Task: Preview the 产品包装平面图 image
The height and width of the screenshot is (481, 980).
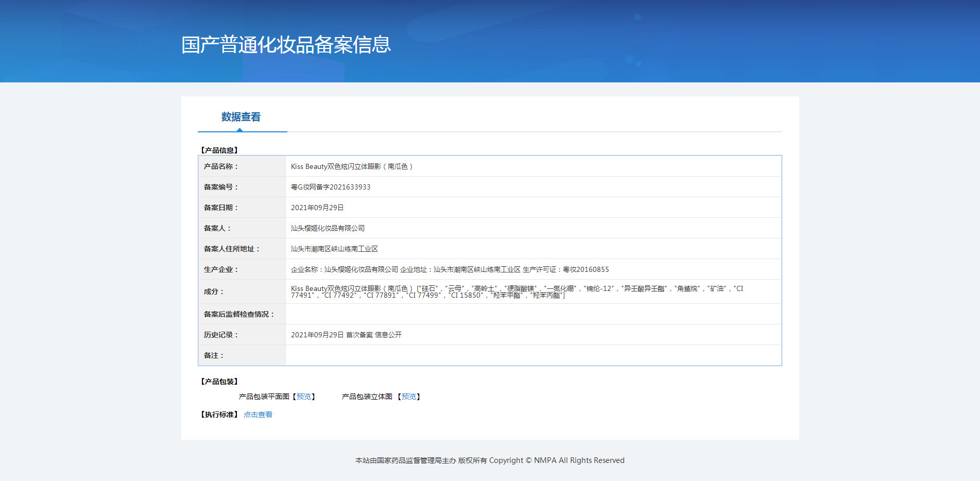Action: [304, 397]
